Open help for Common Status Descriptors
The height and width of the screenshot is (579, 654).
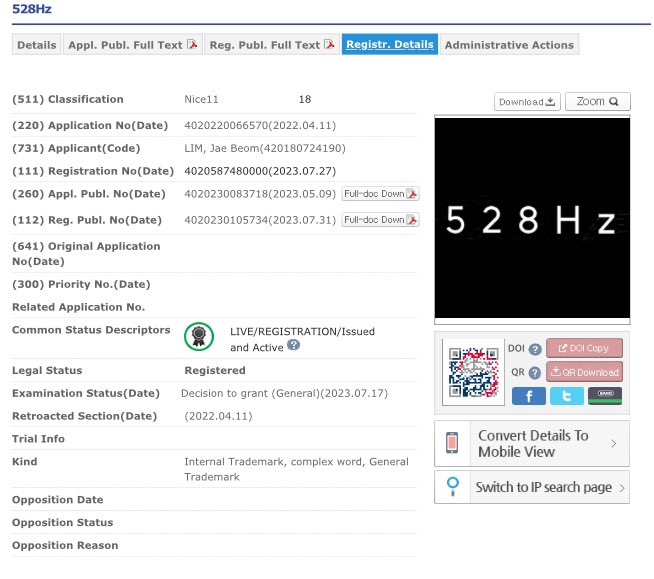coord(293,345)
